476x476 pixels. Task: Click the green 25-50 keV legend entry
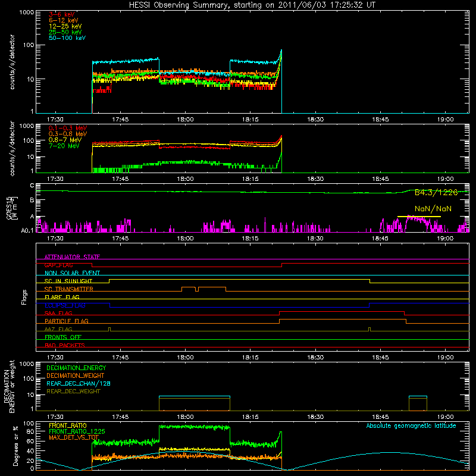pyautogui.click(x=65, y=32)
